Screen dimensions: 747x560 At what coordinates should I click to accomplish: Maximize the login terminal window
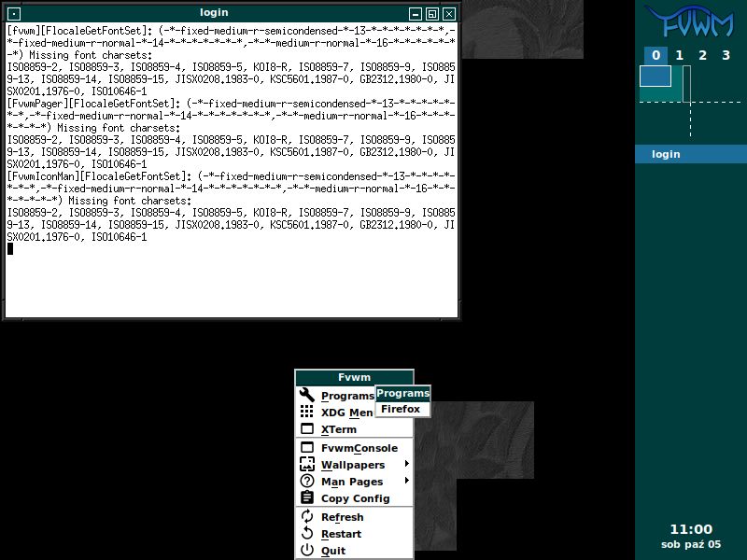click(432, 14)
